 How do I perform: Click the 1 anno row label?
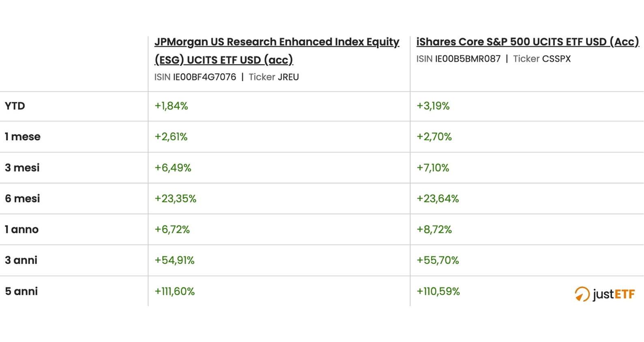22,229
